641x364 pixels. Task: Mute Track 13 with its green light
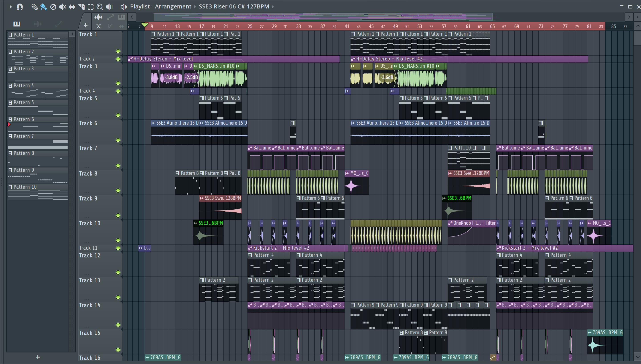(118, 297)
